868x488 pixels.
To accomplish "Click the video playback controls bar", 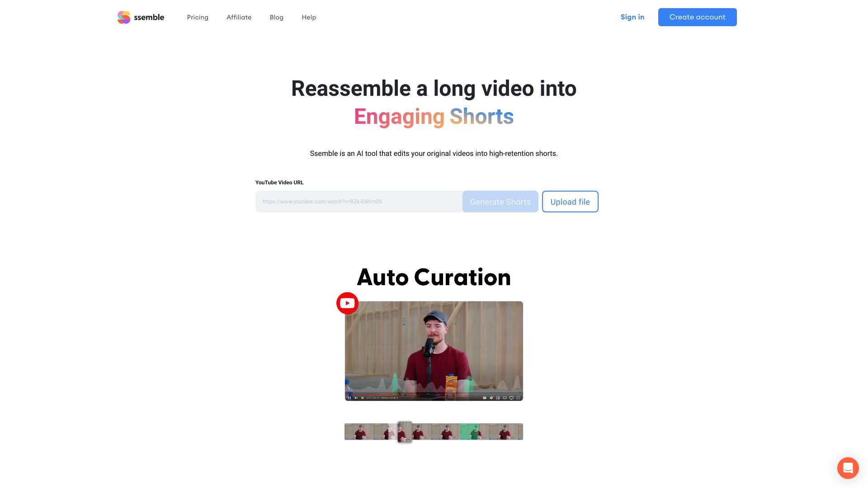I will (x=434, y=397).
